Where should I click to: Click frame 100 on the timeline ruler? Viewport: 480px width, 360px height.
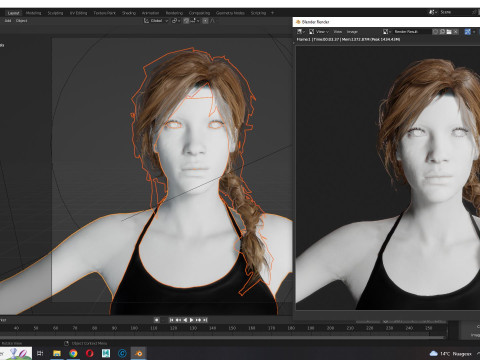point(134,328)
